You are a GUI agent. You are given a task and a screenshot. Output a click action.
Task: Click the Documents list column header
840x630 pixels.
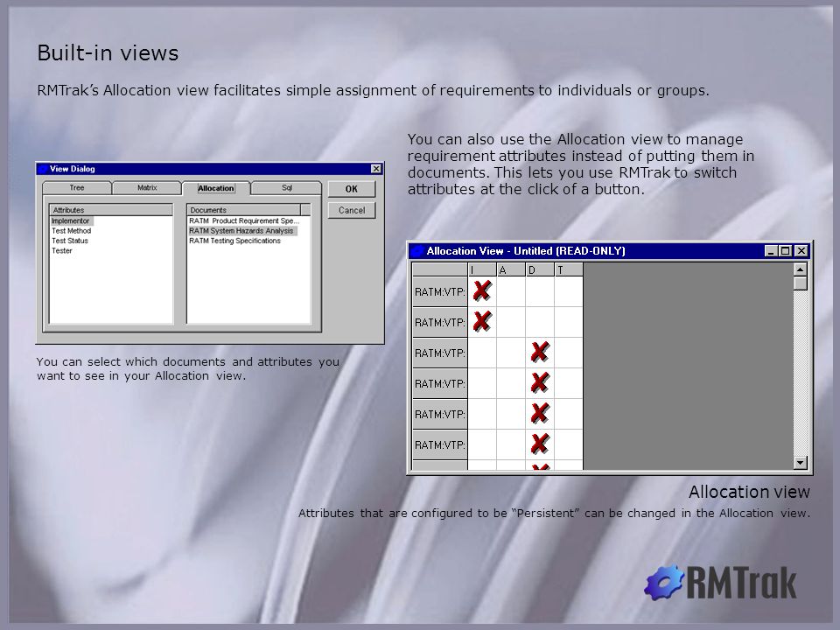tap(244, 210)
